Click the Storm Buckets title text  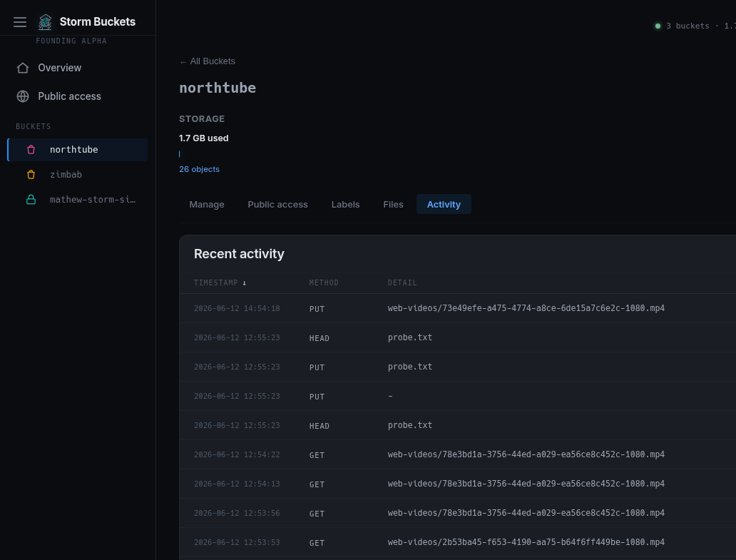click(x=98, y=21)
